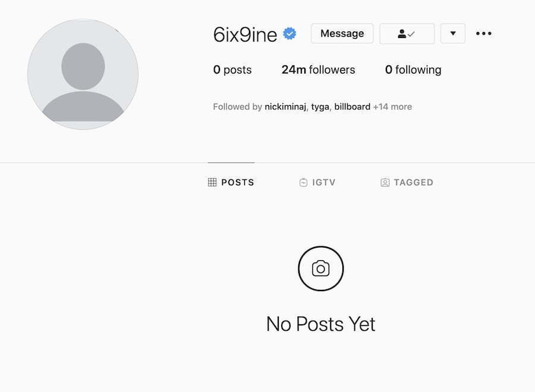The image size is (535, 392).
Task: Select the Posts tab
Action: [x=231, y=182]
